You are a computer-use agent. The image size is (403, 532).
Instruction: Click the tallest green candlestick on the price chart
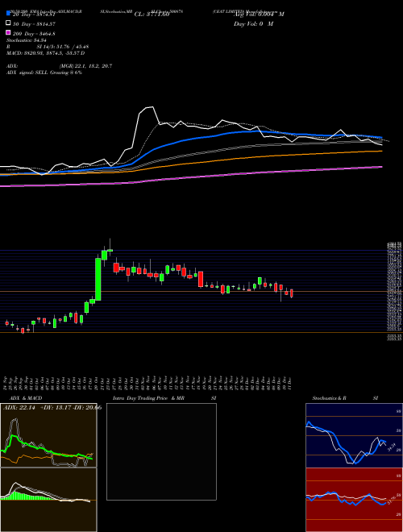[98, 279]
